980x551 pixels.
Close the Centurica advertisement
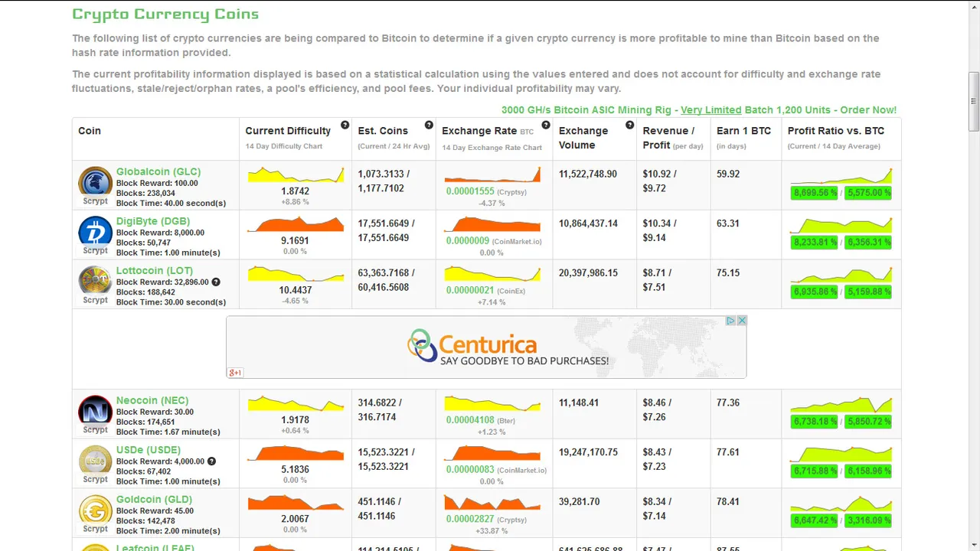click(741, 321)
